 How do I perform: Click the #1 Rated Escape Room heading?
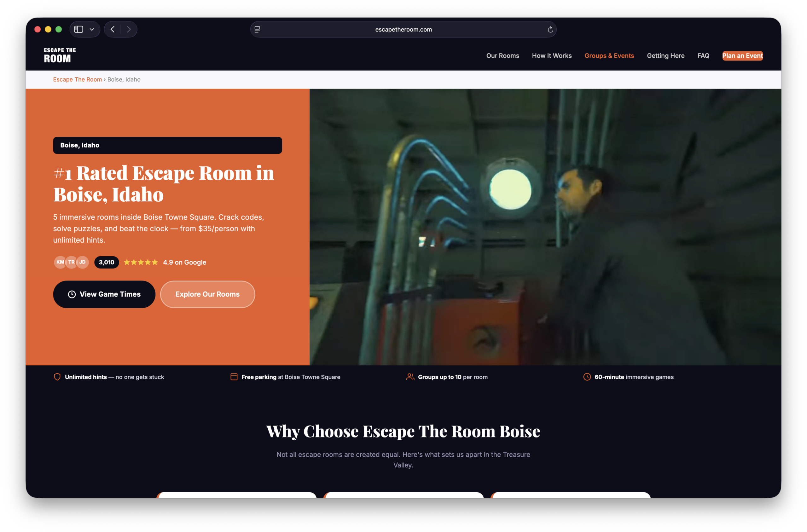click(x=164, y=183)
